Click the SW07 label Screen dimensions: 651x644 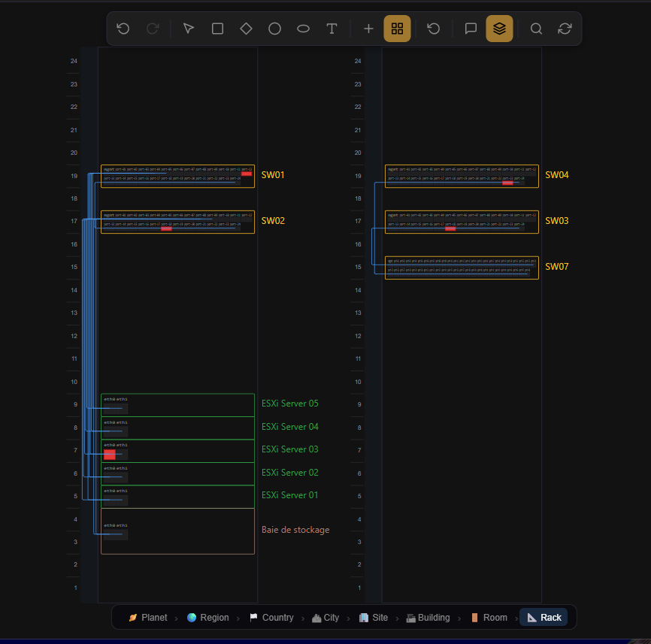557,267
